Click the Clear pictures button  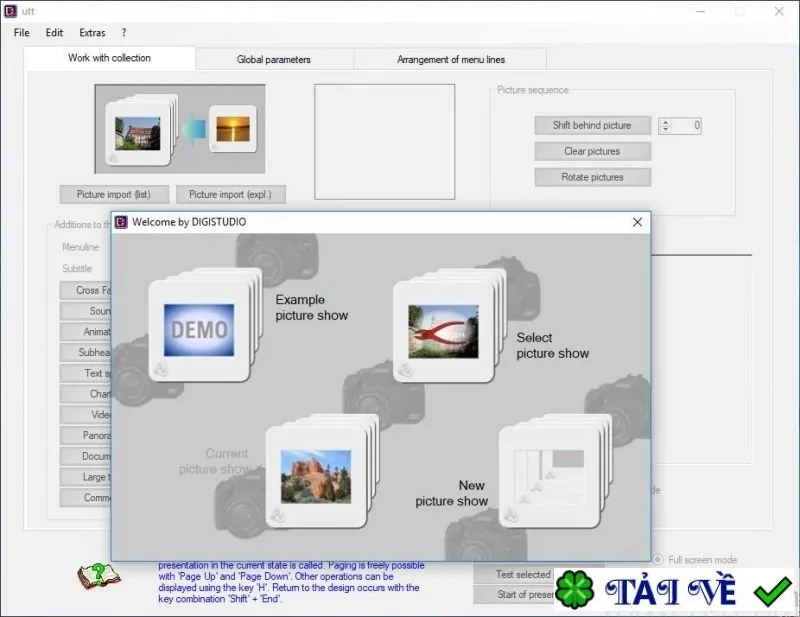click(592, 151)
